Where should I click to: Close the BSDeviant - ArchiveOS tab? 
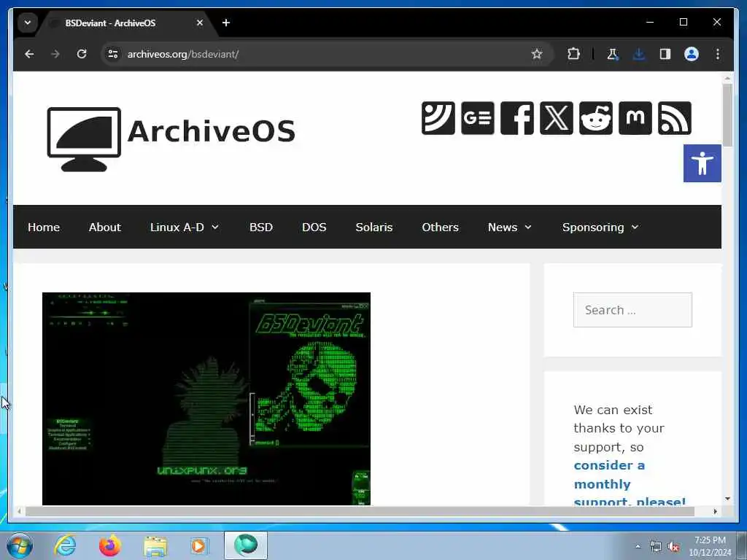click(x=200, y=23)
